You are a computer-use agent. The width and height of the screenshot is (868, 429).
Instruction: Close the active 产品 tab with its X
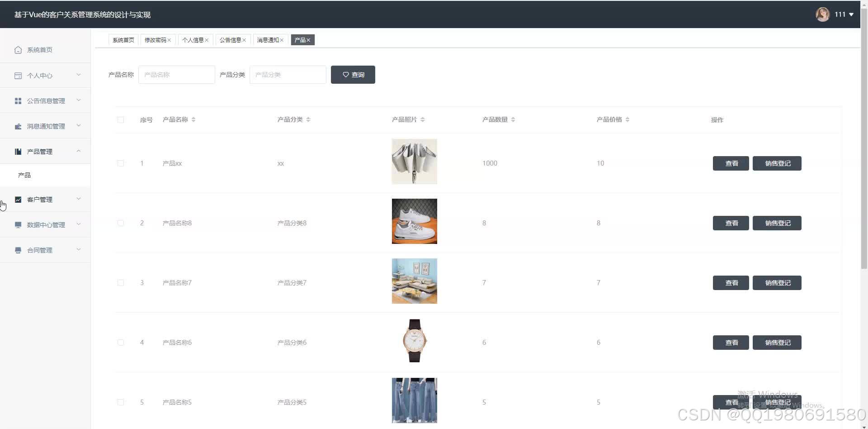309,40
